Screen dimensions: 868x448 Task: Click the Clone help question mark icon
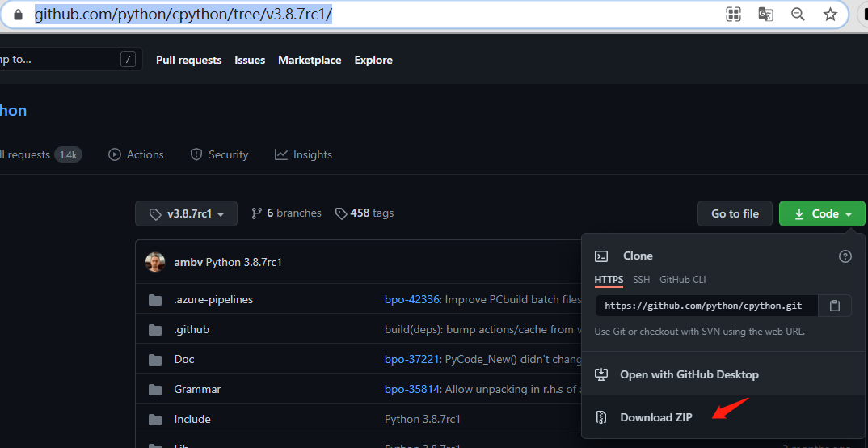[845, 256]
